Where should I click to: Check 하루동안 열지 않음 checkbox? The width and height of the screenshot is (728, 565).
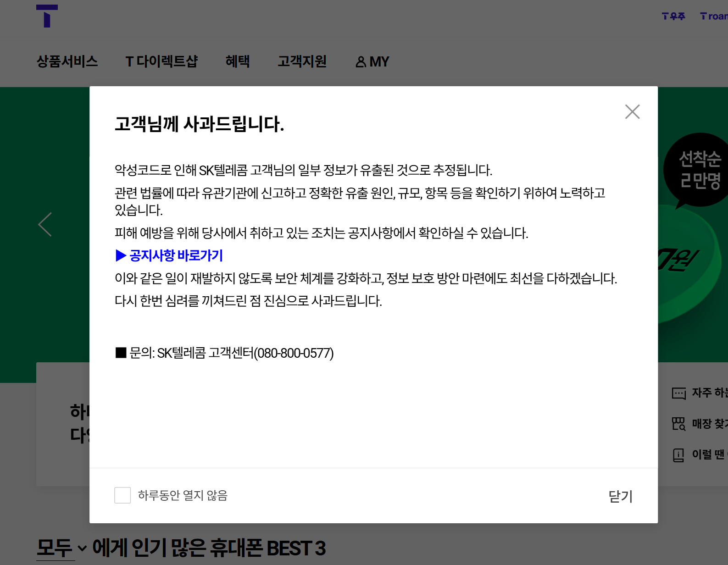(x=122, y=495)
